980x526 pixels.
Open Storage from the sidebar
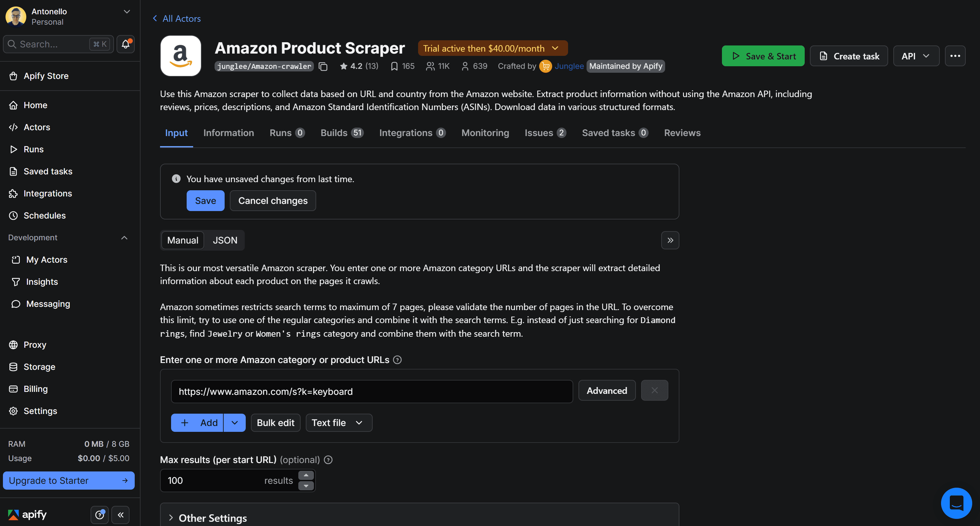(x=39, y=367)
